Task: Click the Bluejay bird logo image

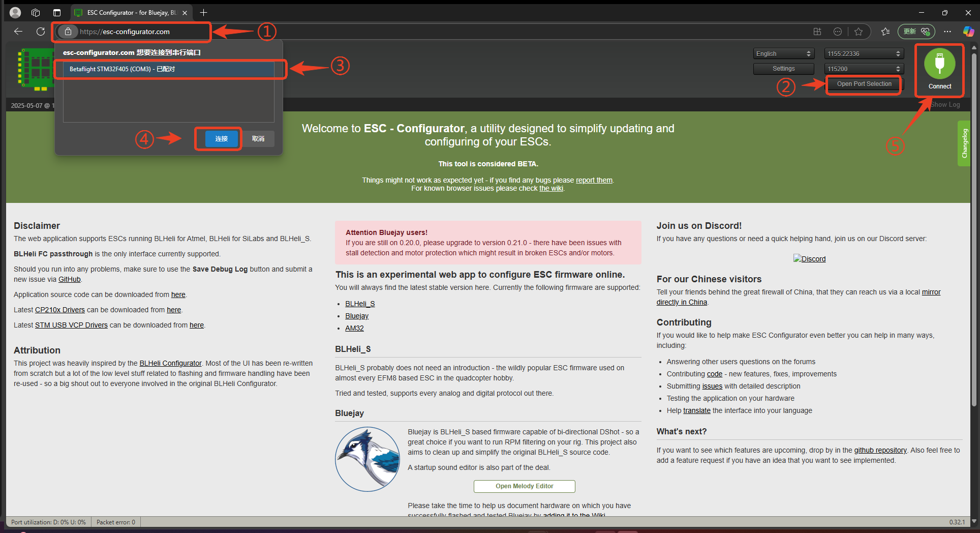Action: coord(367,459)
